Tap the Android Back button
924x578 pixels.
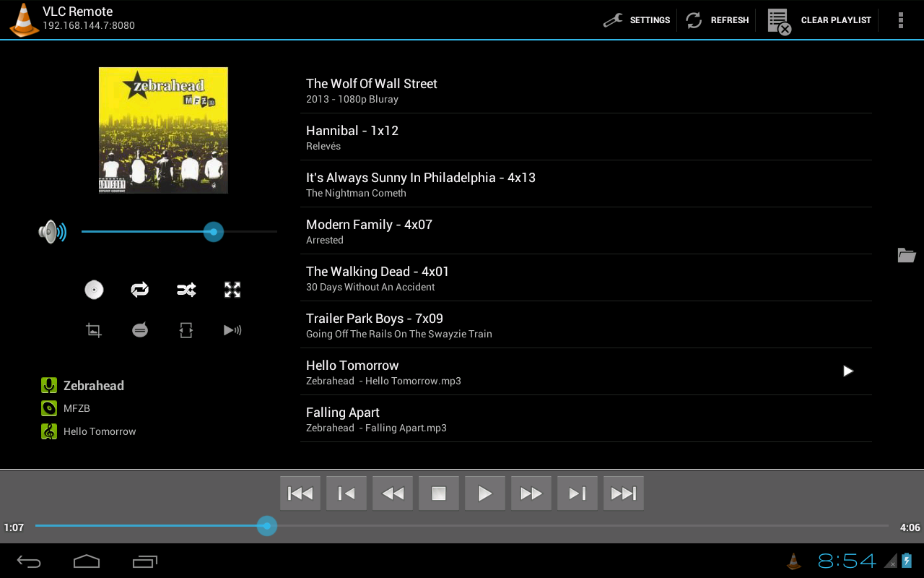(29, 561)
